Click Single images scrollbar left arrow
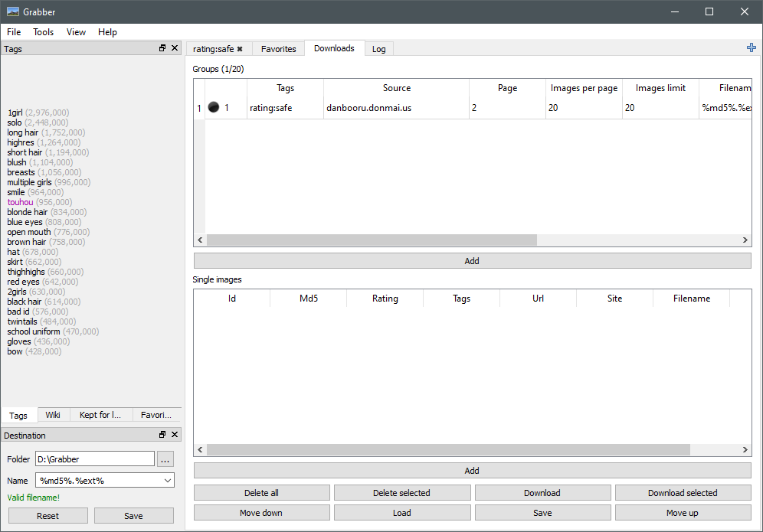Image resolution: width=763 pixels, height=532 pixels. coord(200,450)
